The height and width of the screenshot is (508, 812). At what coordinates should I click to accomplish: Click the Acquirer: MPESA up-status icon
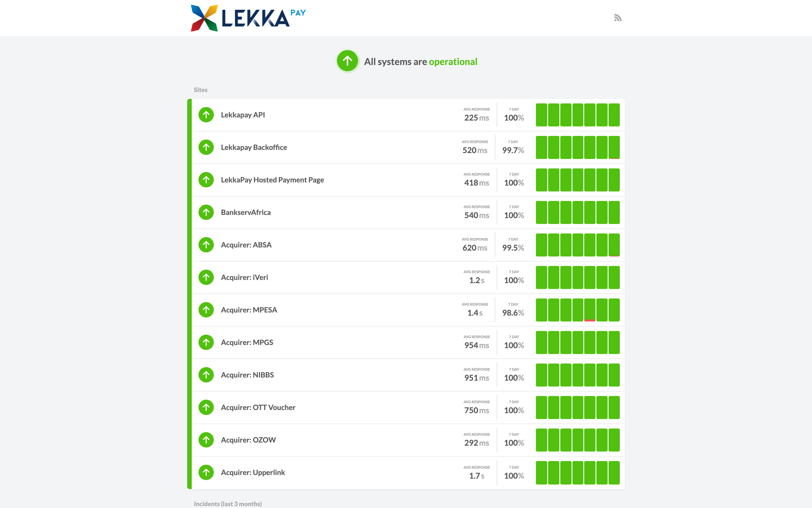(x=206, y=310)
